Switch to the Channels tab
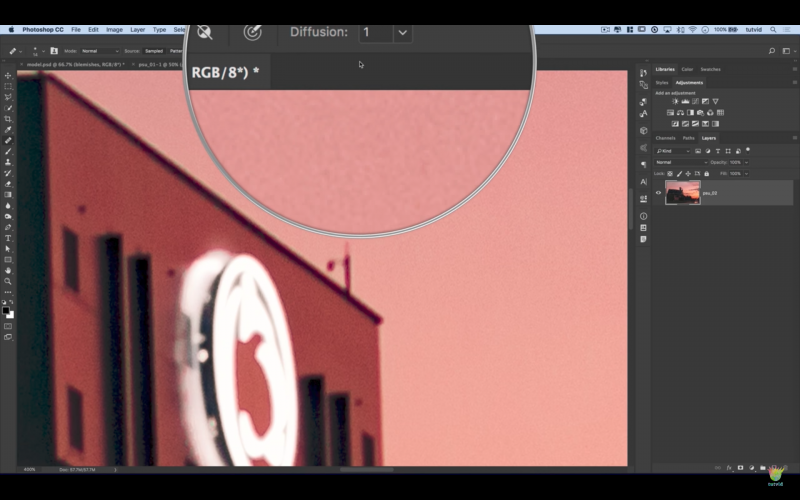The height and width of the screenshot is (500, 800). 665,138
